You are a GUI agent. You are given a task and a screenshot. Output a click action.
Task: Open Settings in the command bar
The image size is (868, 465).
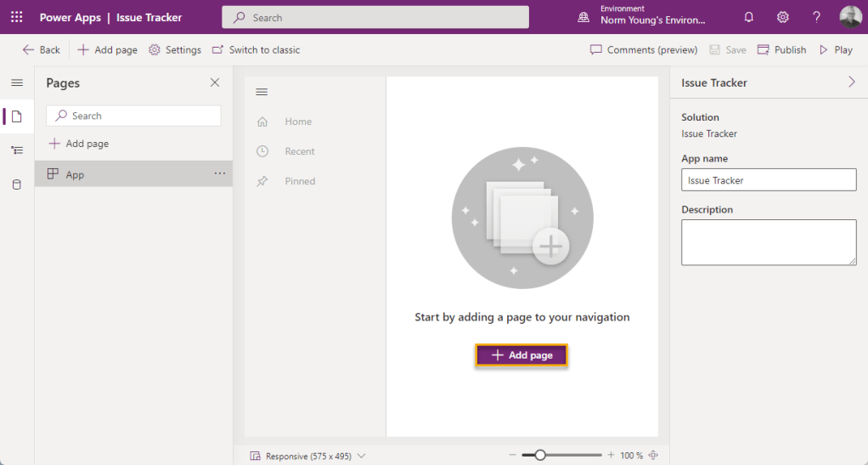pyautogui.click(x=175, y=50)
